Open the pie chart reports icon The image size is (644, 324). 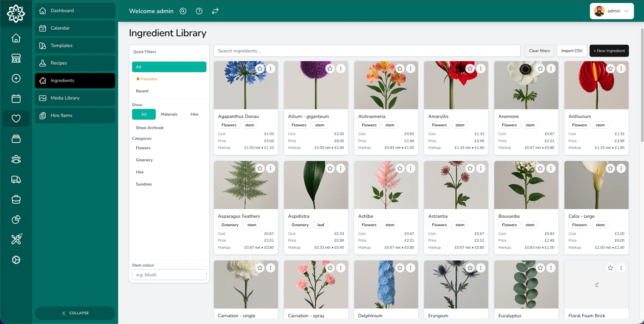(x=16, y=219)
